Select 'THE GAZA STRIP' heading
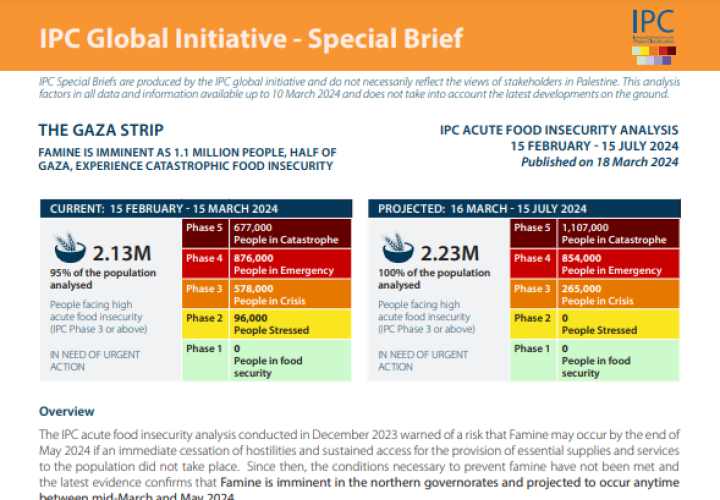Image resolution: width=720 pixels, height=500 pixels. coord(101,130)
